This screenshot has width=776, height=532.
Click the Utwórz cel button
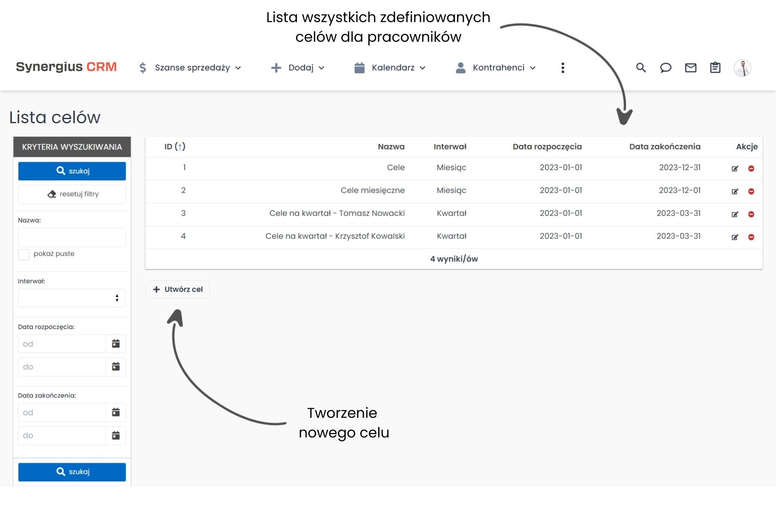pyautogui.click(x=177, y=289)
